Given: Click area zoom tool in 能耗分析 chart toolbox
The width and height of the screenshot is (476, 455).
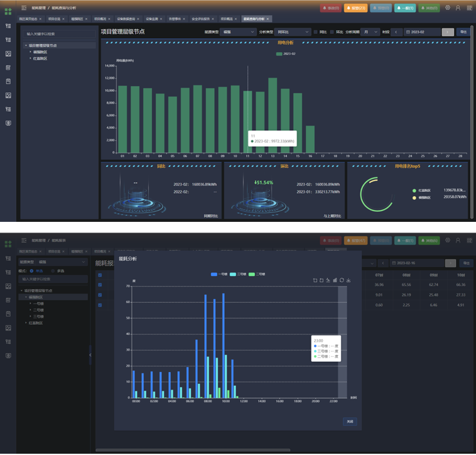Looking at the screenshot, I should 315,280.
